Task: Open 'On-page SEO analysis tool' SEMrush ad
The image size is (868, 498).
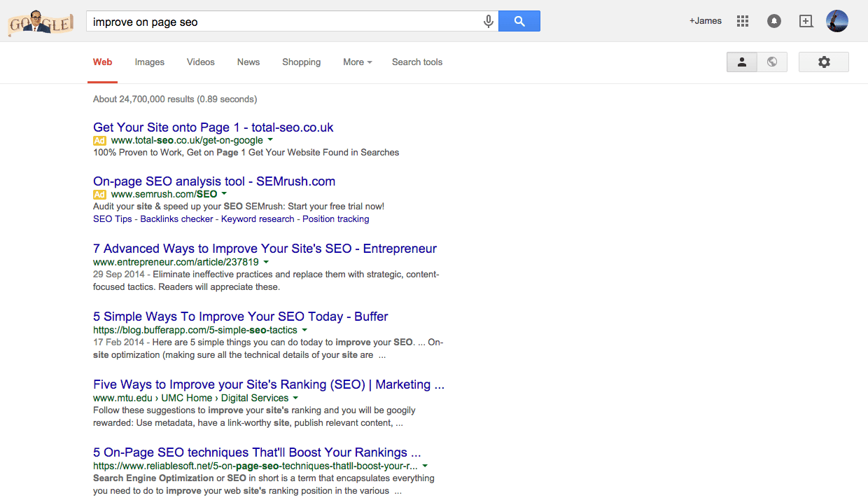Action: coord(214,181)
